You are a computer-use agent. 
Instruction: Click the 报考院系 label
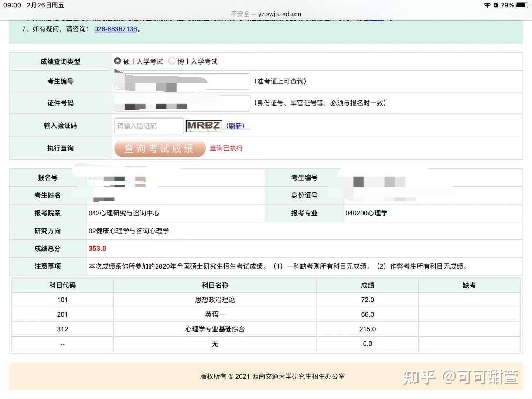[x=48, y=213]
